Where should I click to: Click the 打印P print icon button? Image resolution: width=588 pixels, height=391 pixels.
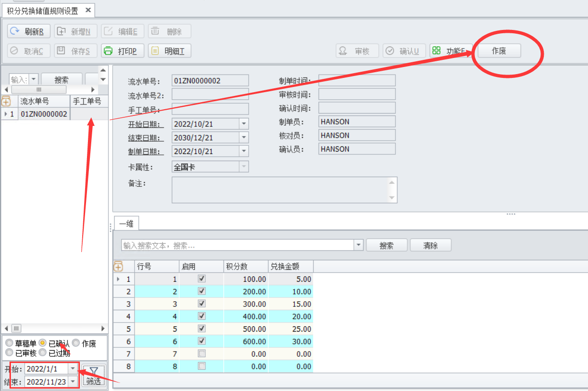[x=108, y=51]
